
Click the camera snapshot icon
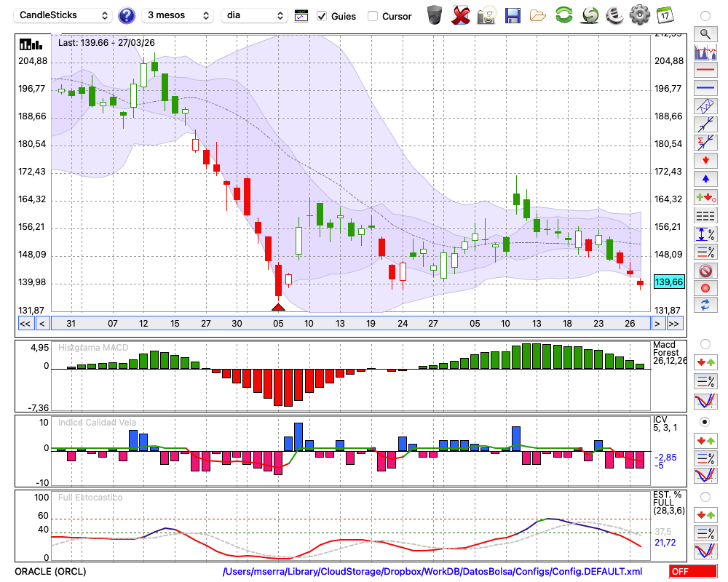pyautogui.click(x=486, y=15)
